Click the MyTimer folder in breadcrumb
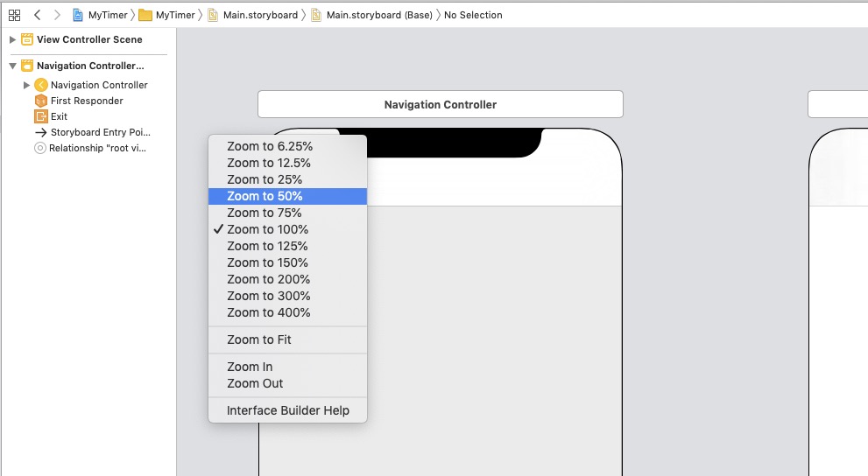The image size is (868, 476). pos(146,15)
